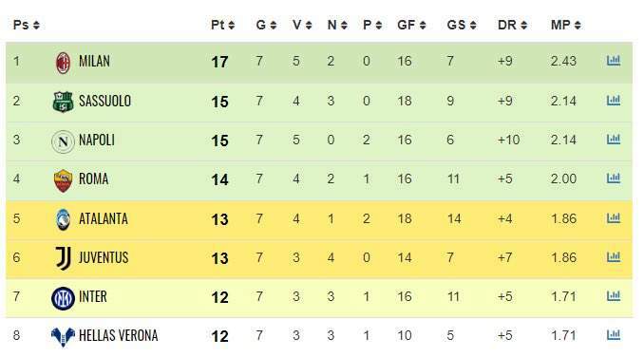Open the stats chart icon for Milan
The image size is (644, 357).
614,61
